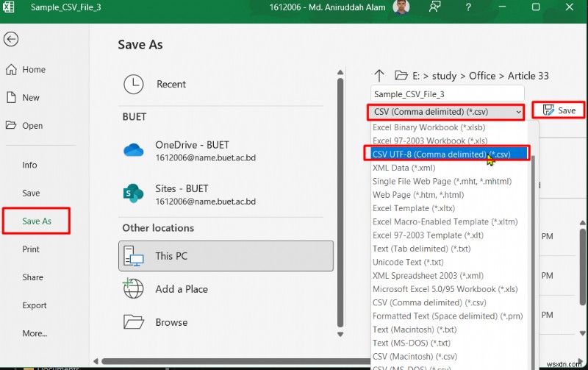
Task: Choose XML Data (*.xml) format
Action: pyautogui.click(x=404, y=168)
